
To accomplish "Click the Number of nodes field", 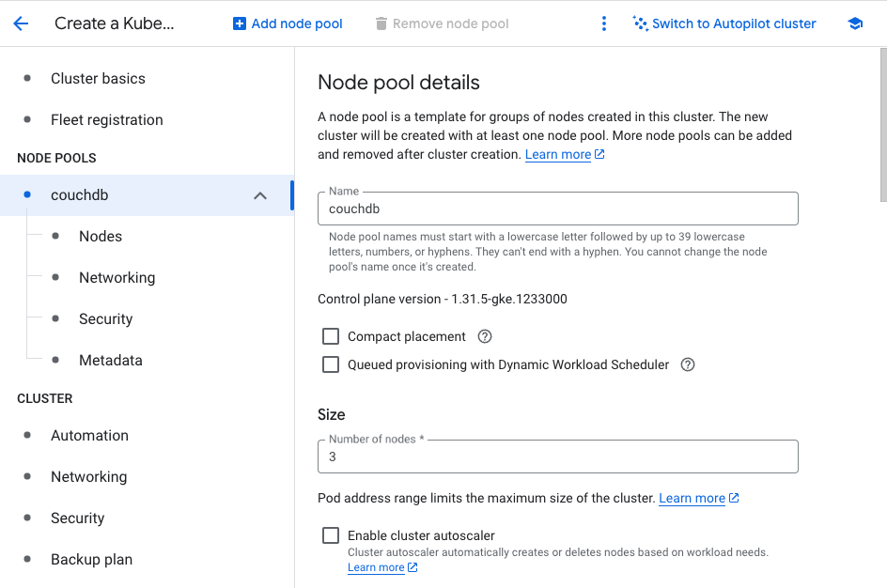I will coord(558,456).
